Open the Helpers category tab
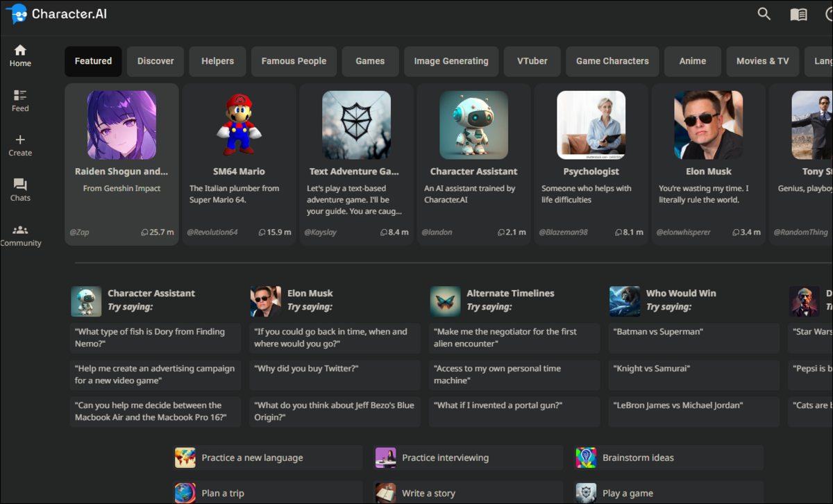The image size is (833, 504). [217, 61]
